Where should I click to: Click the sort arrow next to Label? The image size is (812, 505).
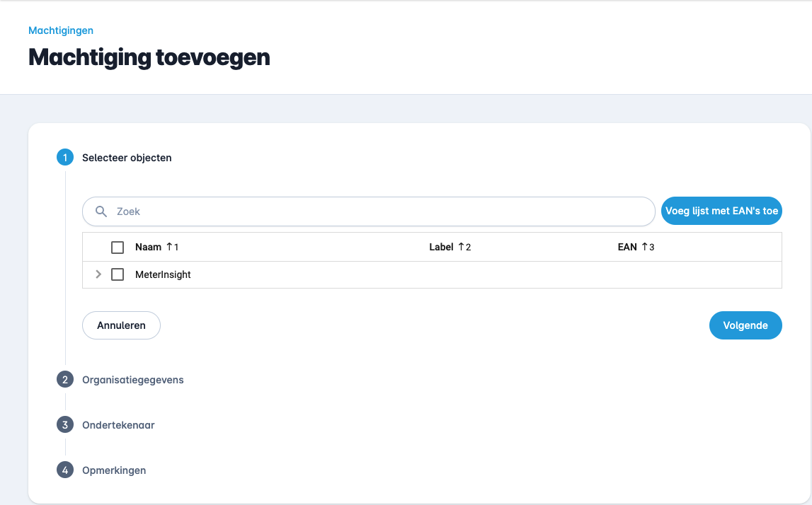tap(462, 247)
